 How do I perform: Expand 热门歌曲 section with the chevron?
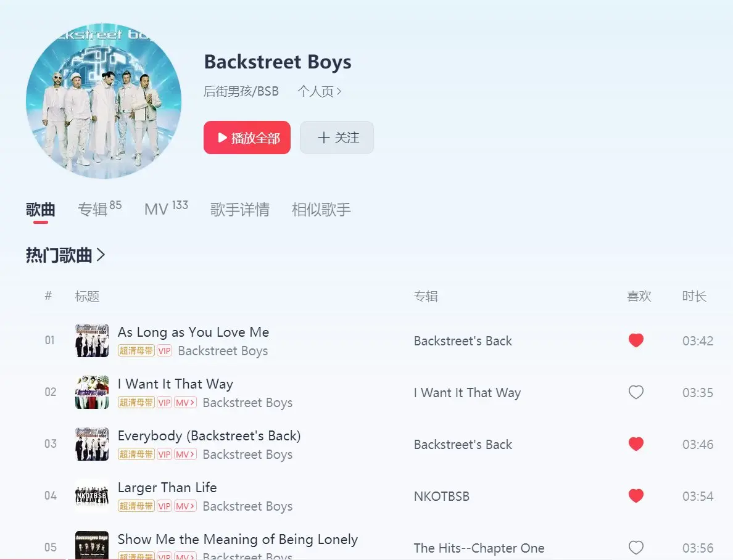[101, 255]
